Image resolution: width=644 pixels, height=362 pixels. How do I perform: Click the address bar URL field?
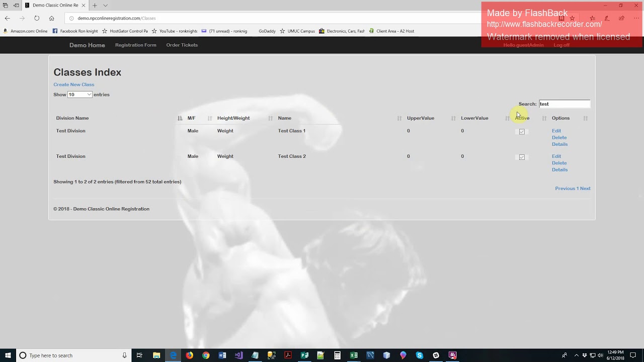[272, 18]
